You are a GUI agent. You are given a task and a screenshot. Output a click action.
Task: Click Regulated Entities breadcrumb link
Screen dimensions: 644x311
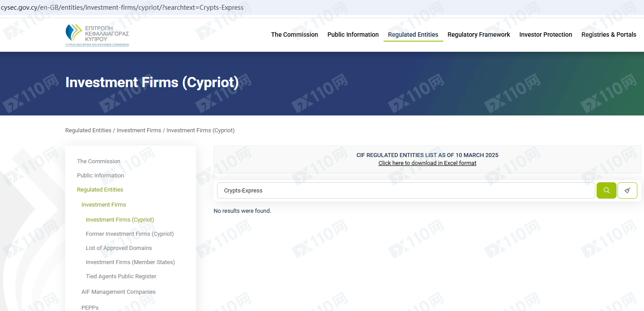click(x=88, y=131)
